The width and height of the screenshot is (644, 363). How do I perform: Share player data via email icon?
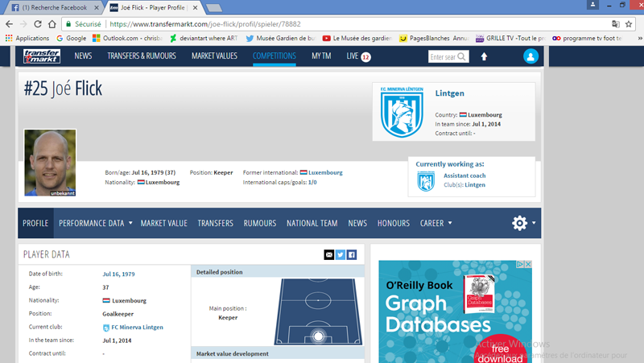329,254
